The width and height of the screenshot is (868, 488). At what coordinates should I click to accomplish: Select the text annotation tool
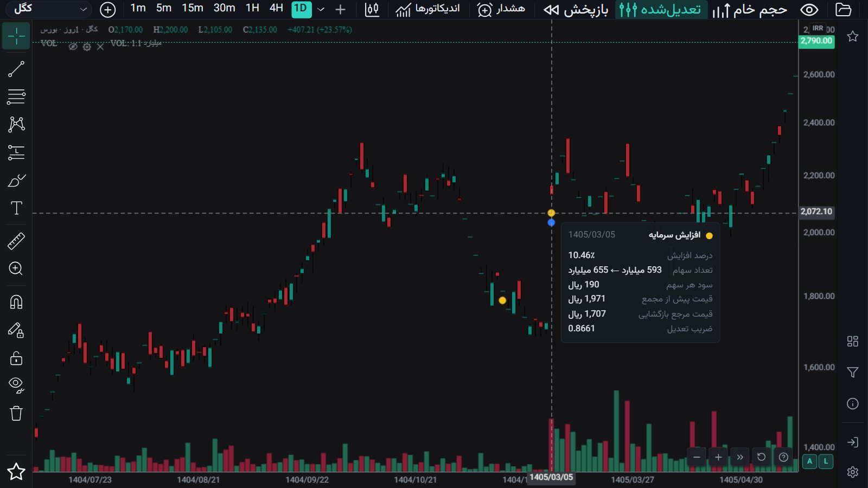(16, 208)
